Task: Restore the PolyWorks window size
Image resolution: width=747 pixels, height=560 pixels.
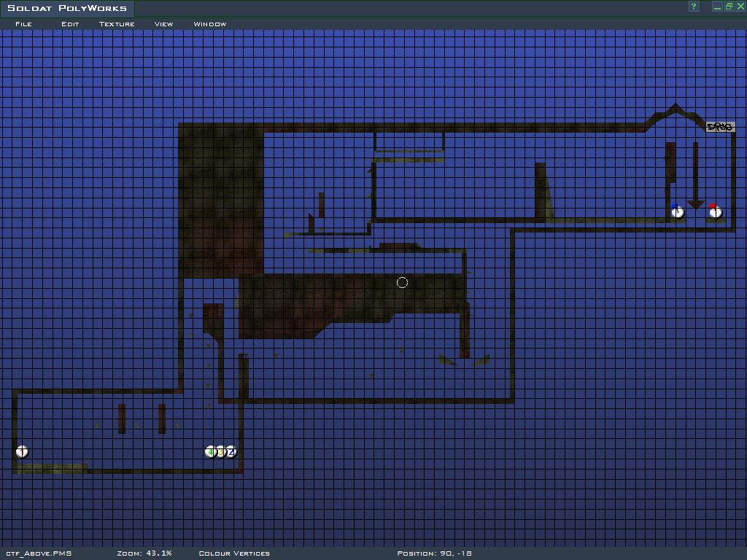Action: tap(729, 7)
